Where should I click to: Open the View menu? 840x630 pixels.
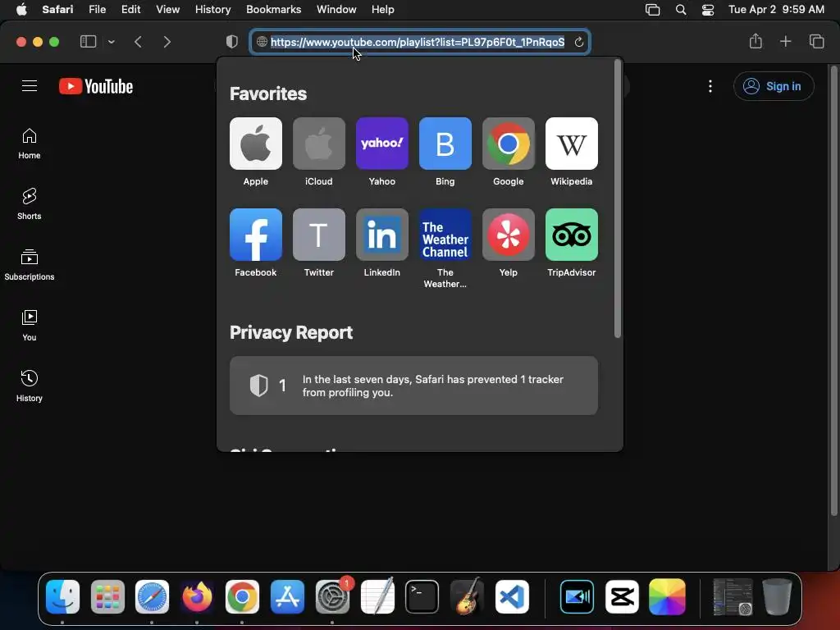(x=167, y=10)
